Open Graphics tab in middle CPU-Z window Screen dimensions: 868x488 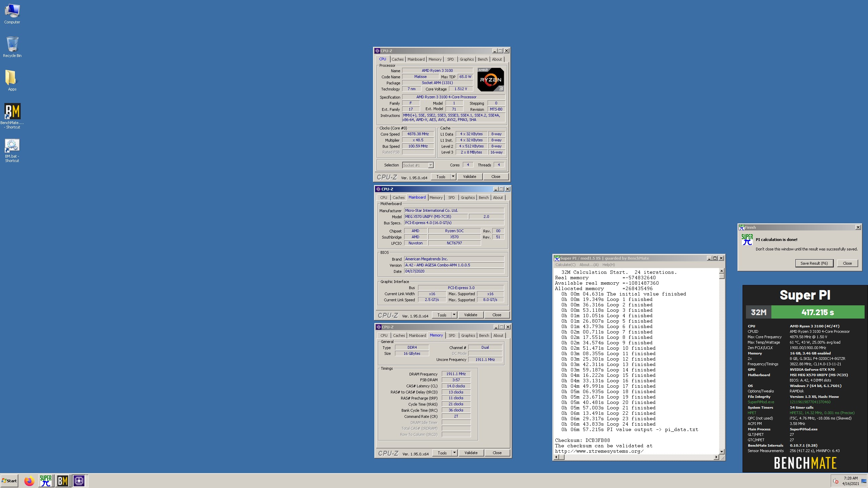pos(468,198)
